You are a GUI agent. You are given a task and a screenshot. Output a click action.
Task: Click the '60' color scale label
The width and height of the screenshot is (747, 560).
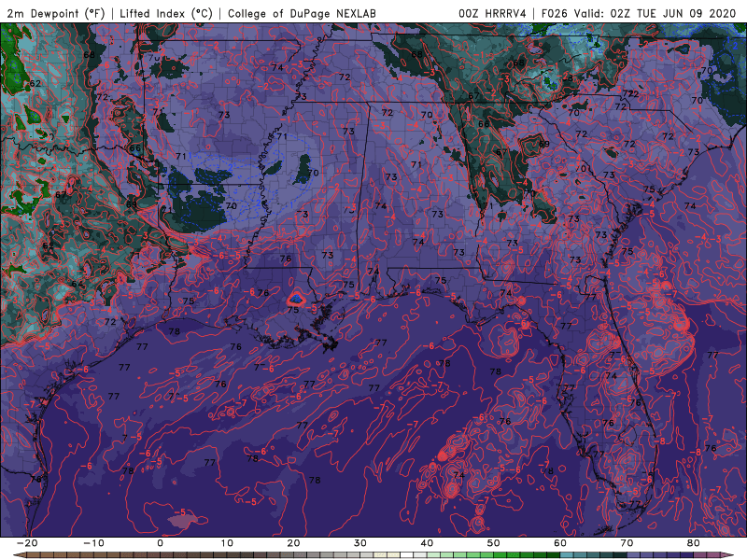point(560,543)
